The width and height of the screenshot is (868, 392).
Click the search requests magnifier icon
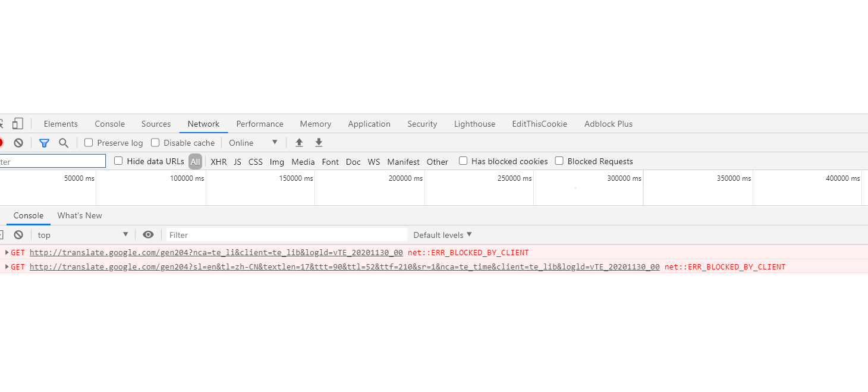[64, 143]
